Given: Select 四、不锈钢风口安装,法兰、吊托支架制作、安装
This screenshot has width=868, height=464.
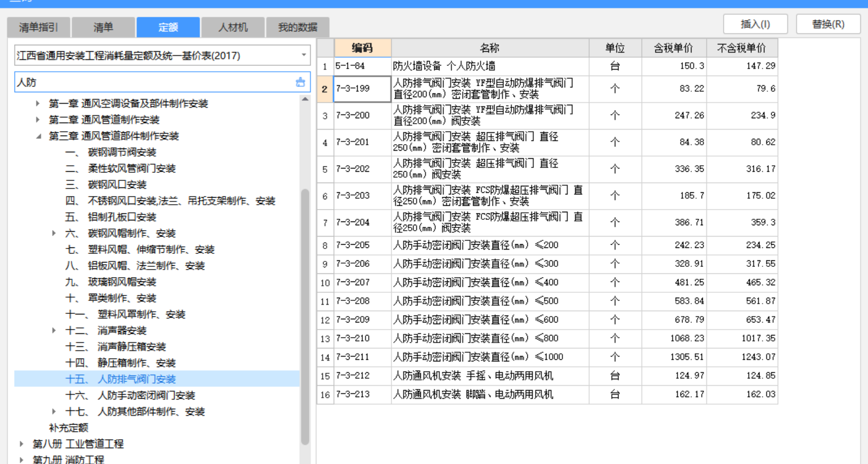Looking at the screenshot, I should coord(170,201).
